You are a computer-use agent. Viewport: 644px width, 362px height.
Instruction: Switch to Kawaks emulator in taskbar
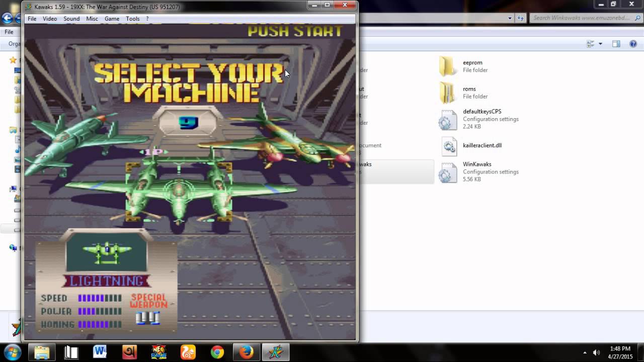point(276,352)
